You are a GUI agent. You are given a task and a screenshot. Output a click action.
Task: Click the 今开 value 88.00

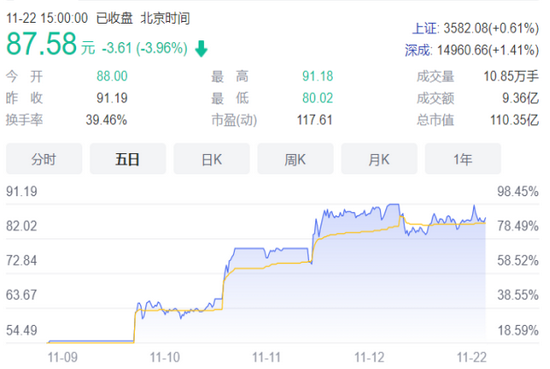pos(112,76)
